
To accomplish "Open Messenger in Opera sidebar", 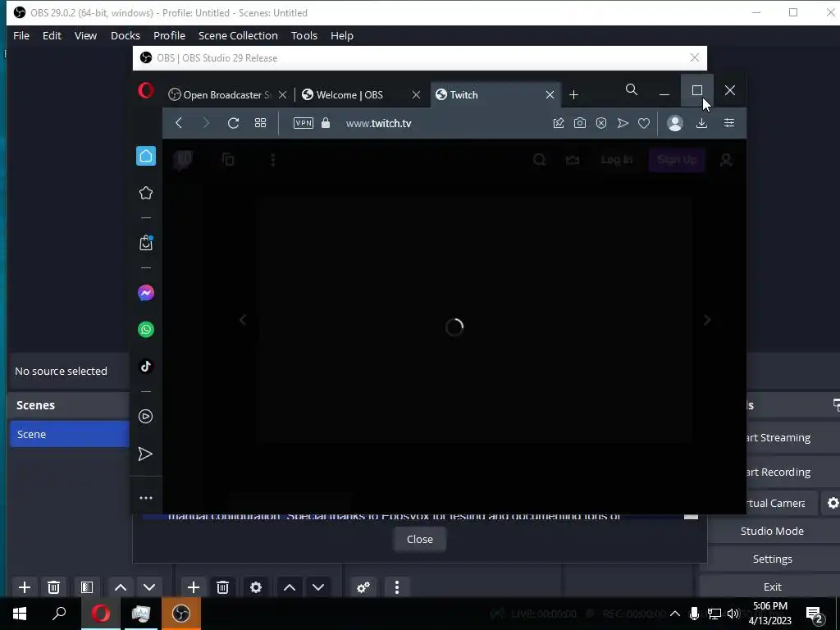I will (x=146, y=293).
